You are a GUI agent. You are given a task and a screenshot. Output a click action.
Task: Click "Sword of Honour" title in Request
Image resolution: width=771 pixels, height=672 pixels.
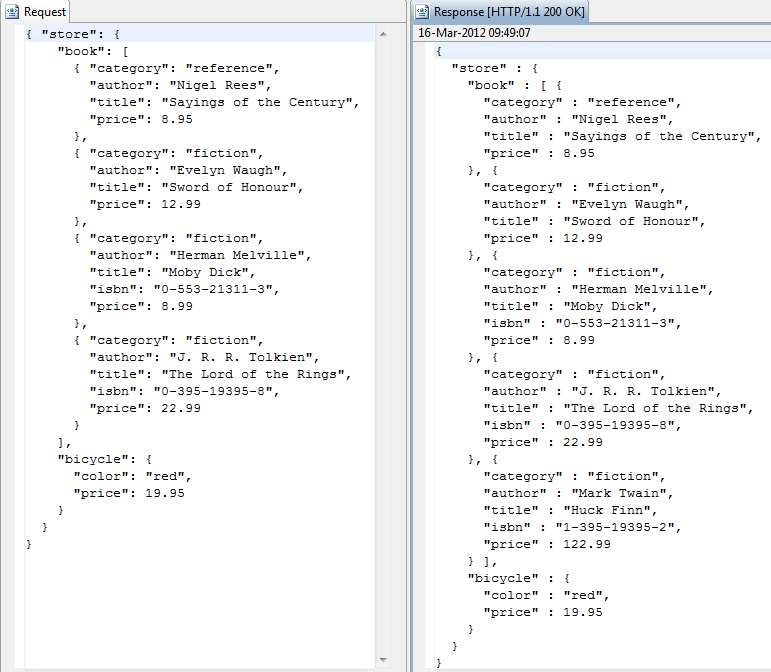tap(196, 187)
